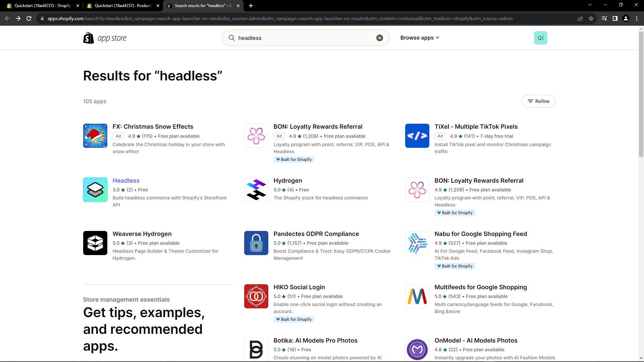Image resolution: width=644 pixels, height=362 pixels.
Task: Open the Chrome three-dot menu
Action: [x=637, y=18]
